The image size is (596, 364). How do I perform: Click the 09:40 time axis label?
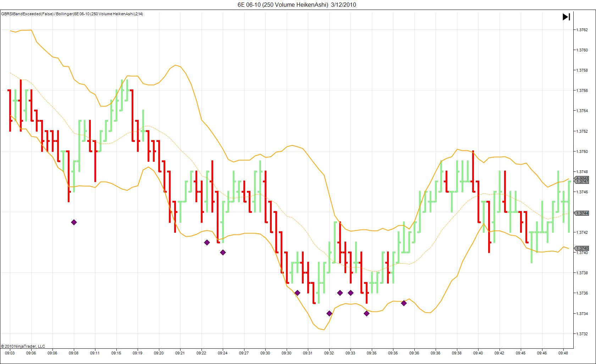click(x=478, y=353)
